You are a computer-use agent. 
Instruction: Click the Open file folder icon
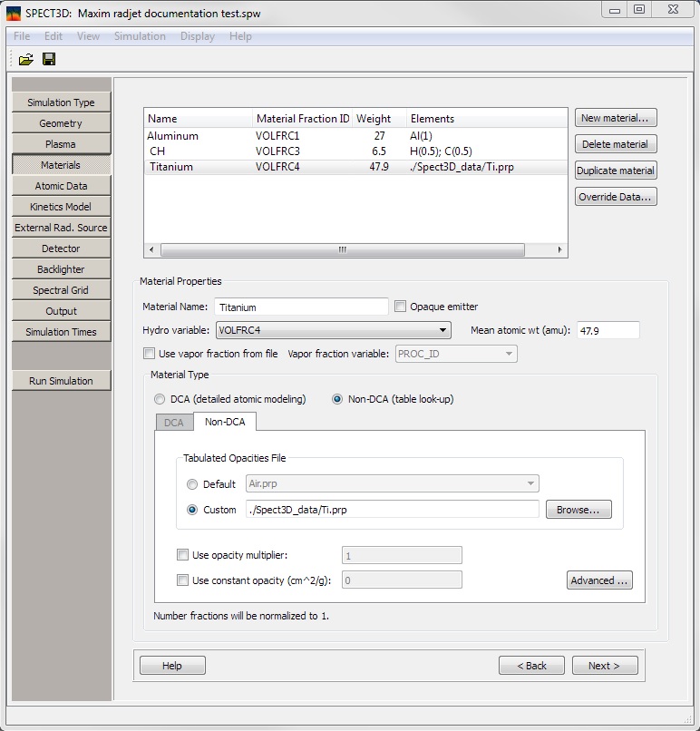pos(25,59)
